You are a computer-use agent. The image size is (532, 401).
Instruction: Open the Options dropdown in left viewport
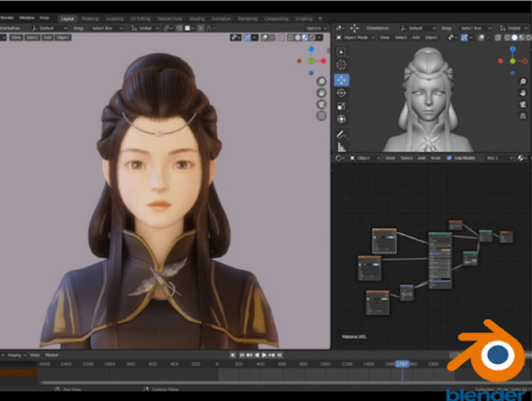pos(315,28)
